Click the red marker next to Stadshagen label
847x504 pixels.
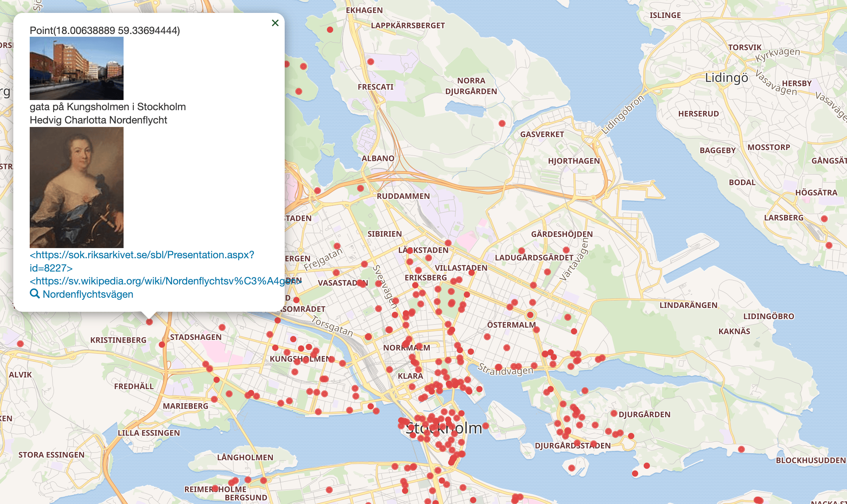pos(162,345)
